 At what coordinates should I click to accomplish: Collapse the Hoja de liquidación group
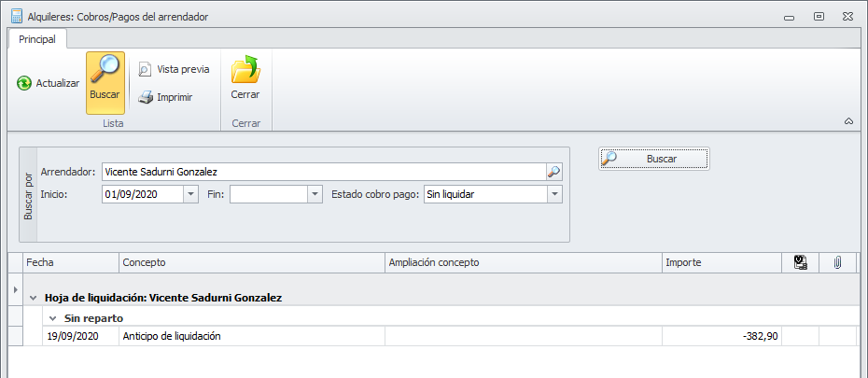[33, 298]
